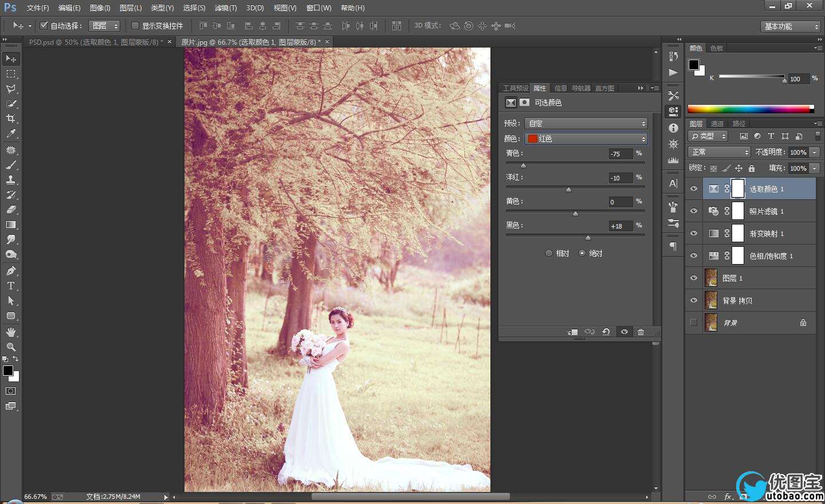The height and width of the screenshot is (504, 825).
Task: Select the Horizontal Type tool
Action: click(x=11, y=286)
